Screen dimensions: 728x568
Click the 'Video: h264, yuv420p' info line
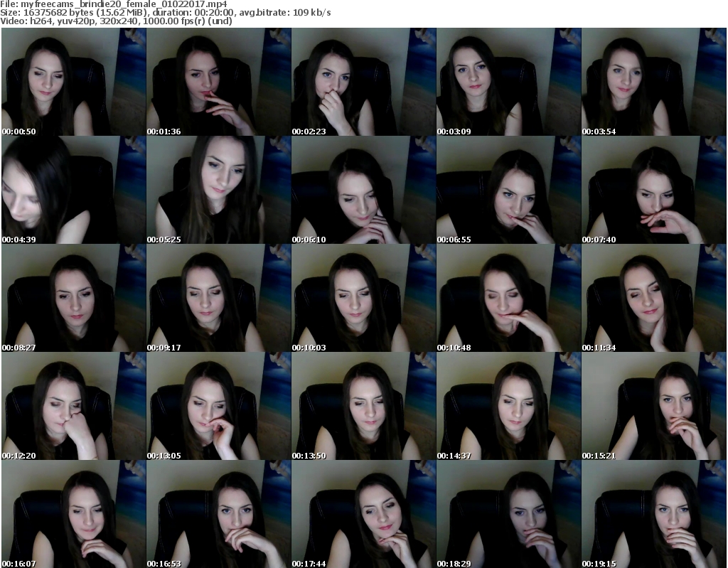tap(116, 21)
